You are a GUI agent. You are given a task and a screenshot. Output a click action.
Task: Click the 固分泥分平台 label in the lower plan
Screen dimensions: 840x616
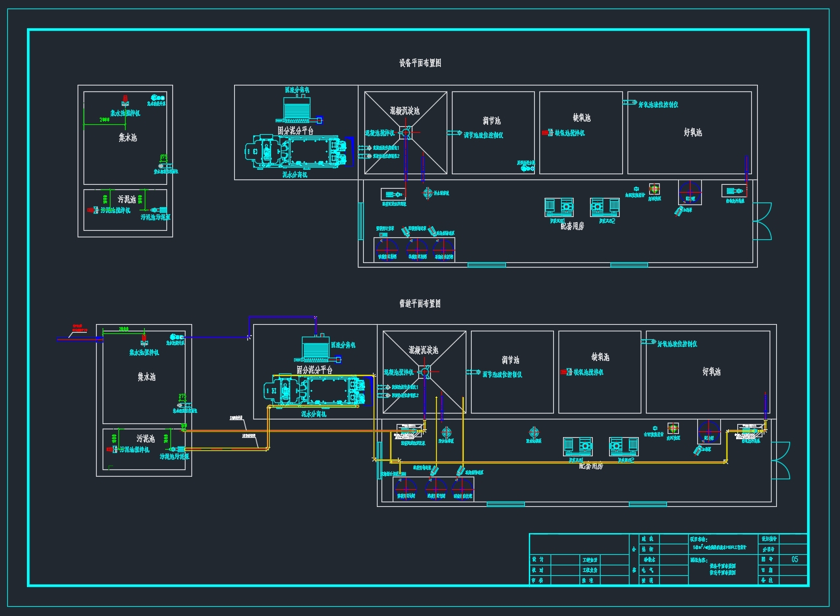314,370
